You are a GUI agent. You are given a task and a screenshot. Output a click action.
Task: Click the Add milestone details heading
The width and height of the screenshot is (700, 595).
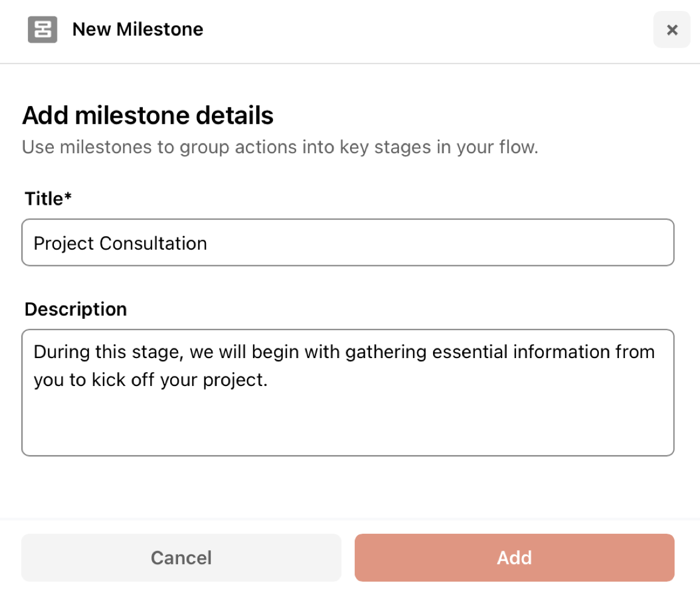(148, 115)
